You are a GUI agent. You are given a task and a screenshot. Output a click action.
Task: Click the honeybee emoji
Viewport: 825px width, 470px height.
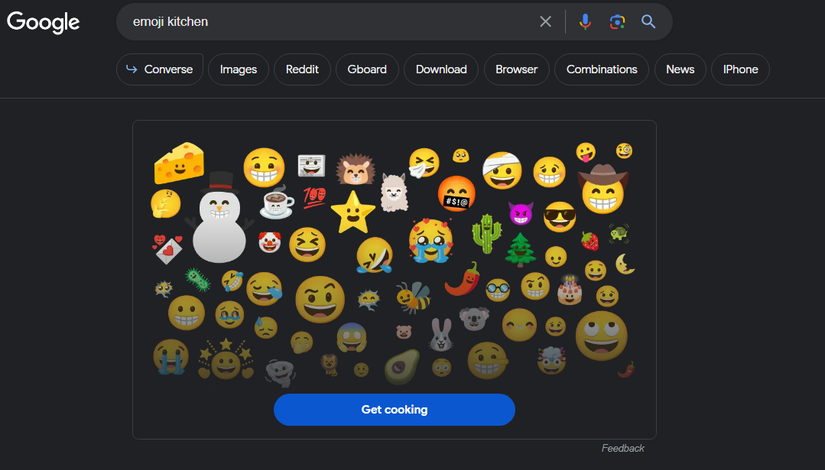coord(413,297)
